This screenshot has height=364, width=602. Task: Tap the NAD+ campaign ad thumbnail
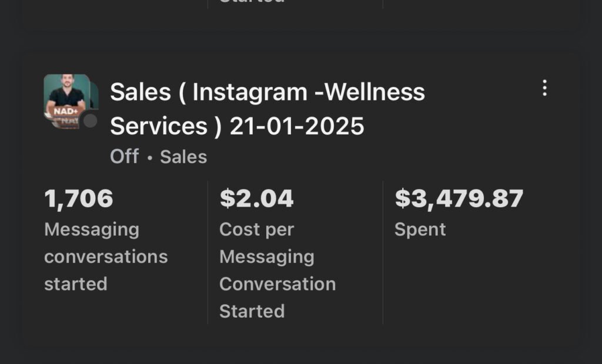coord(65,99)
